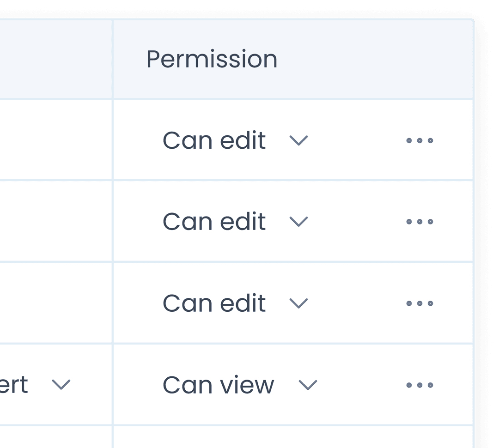The height and width of the screenshot is (448, 499).
Task: Open more actions for the Can view row
Action: 420,385
